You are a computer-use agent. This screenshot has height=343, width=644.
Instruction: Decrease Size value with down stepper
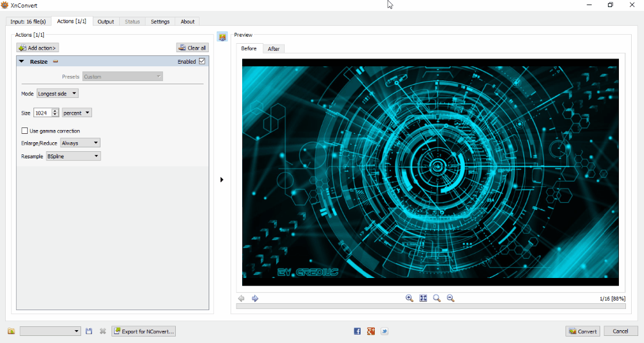point(55,115)
